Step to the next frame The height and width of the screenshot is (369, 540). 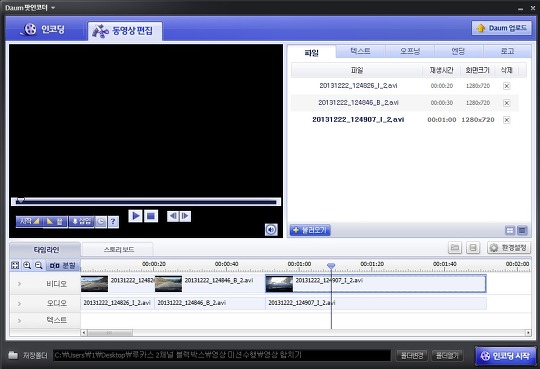[x=185, y=216]
